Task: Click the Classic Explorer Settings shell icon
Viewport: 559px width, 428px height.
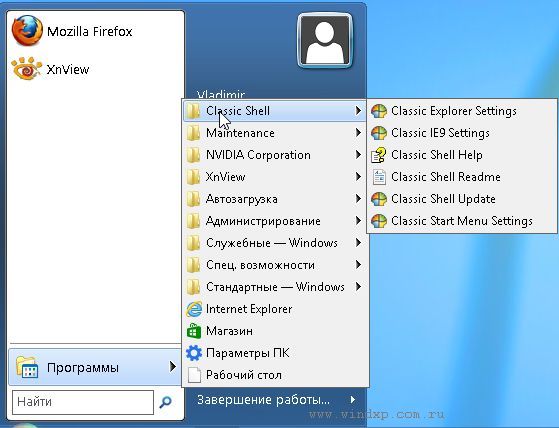Action: [379, 111]
